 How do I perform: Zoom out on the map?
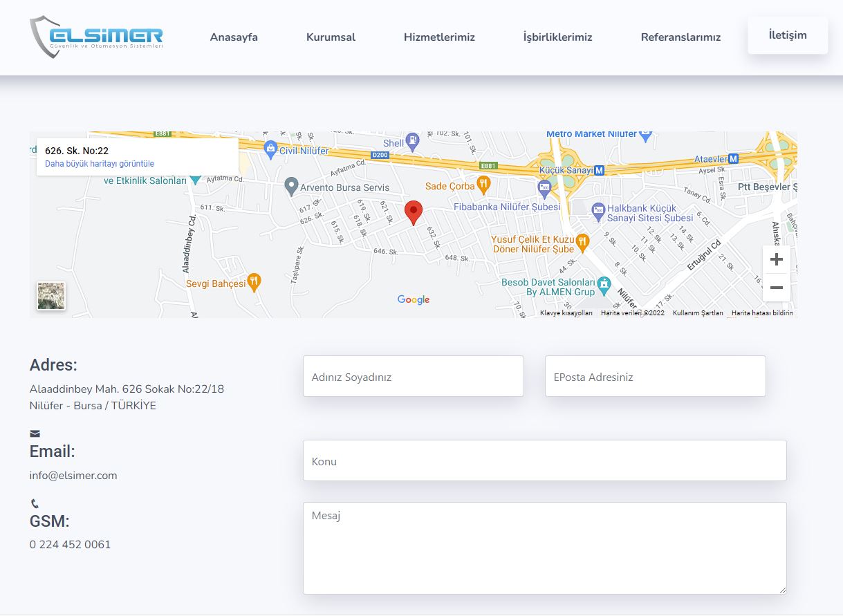click(776, 288)
